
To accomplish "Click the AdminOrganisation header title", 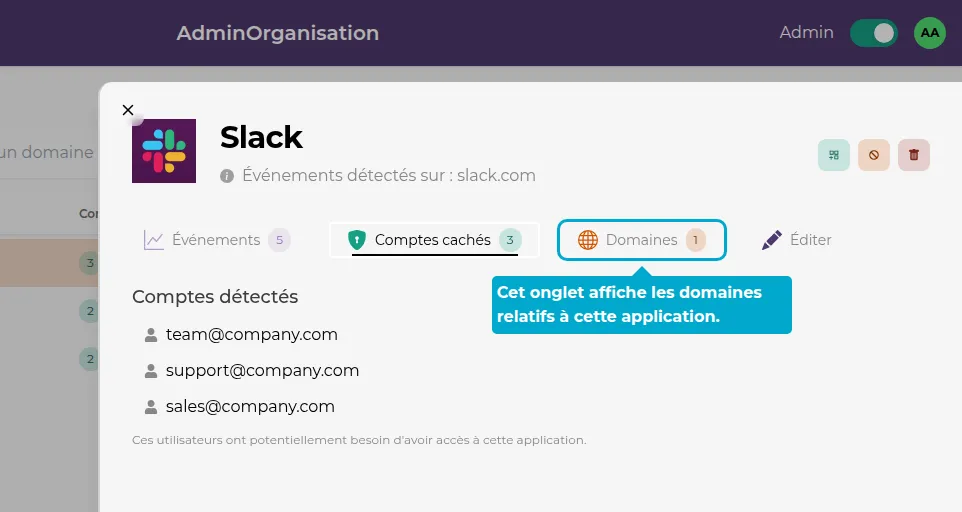I will (x=278, y=33).
